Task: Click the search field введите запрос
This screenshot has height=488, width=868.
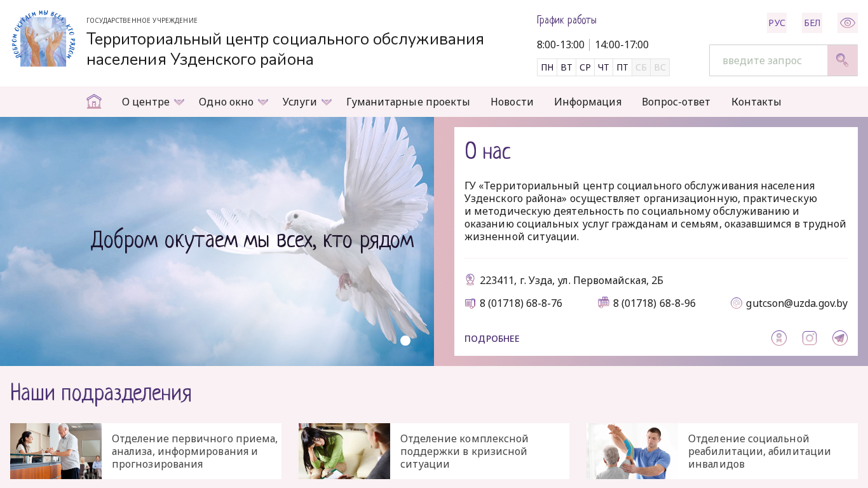Action: tap(768, 60)
